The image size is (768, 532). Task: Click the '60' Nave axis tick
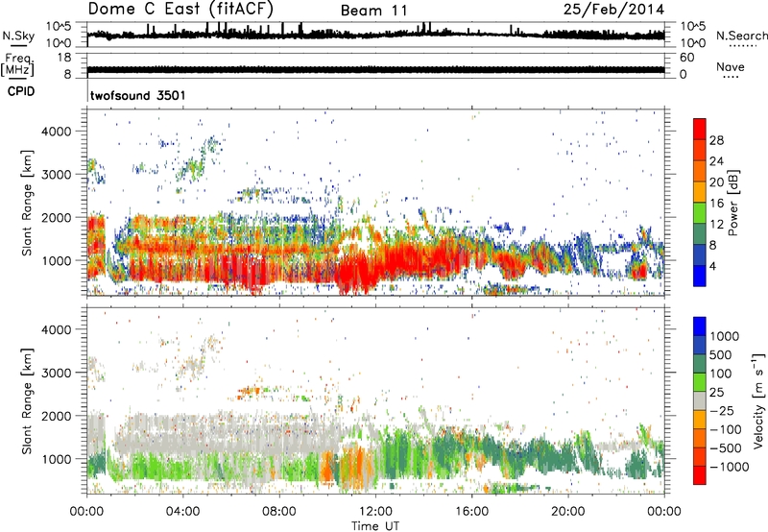[686, 58]
